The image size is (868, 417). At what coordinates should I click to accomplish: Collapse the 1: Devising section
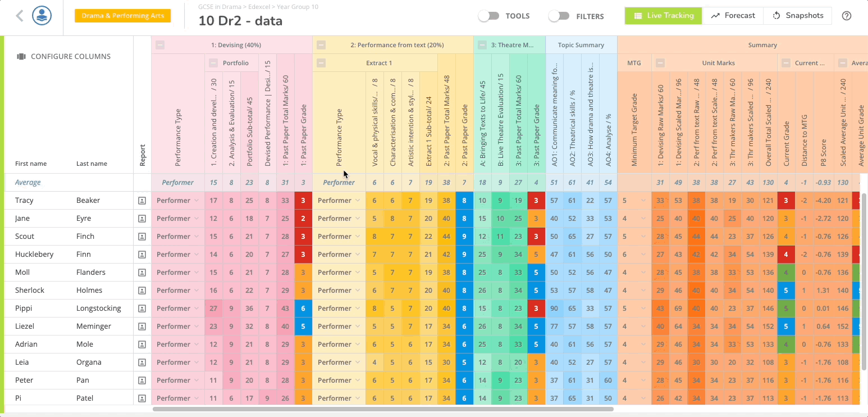(161, 45)
